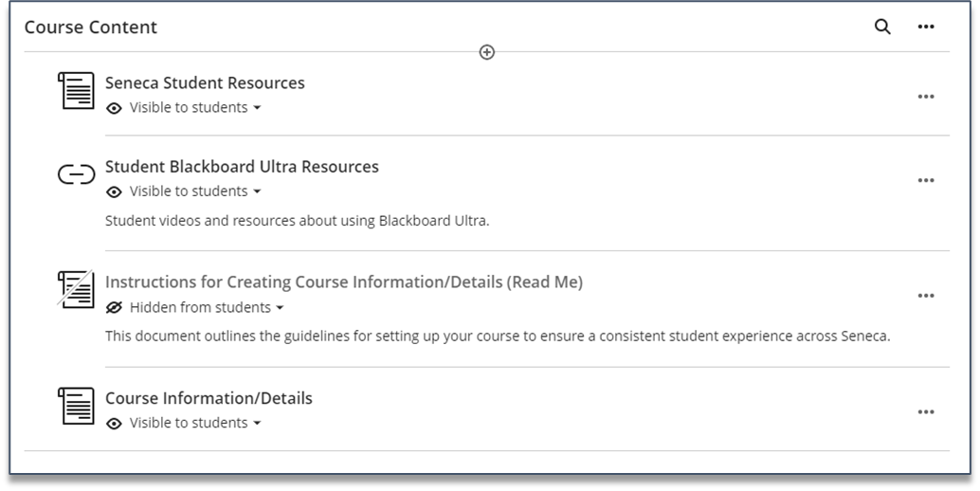Viewport: 980px width, 491px height.
Task: Open Student Blackboard Ultra Resources title link
Action: 242,167
